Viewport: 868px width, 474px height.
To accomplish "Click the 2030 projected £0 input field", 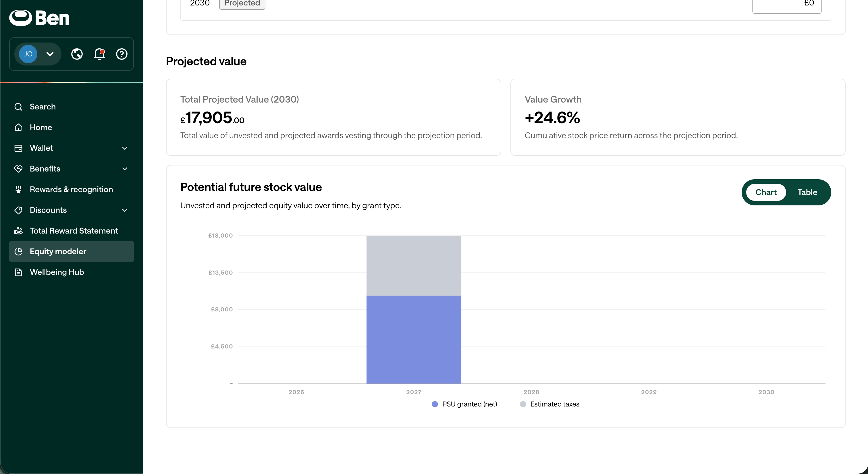I will (x=787, y=5).
